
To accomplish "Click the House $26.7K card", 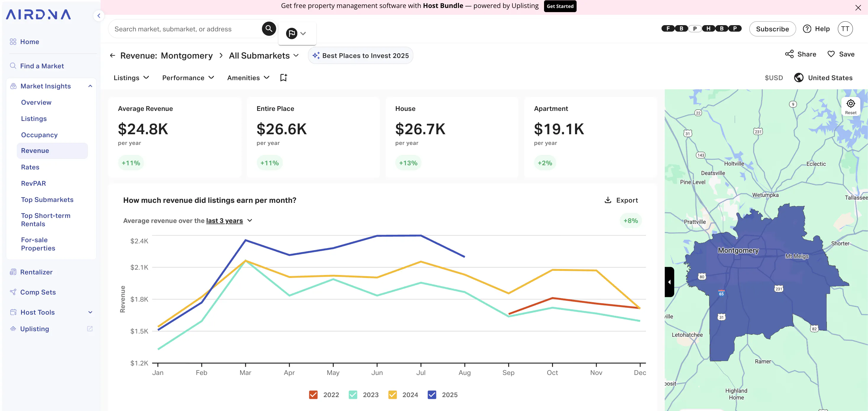I will pyautogui.click(x=452, y=137).
